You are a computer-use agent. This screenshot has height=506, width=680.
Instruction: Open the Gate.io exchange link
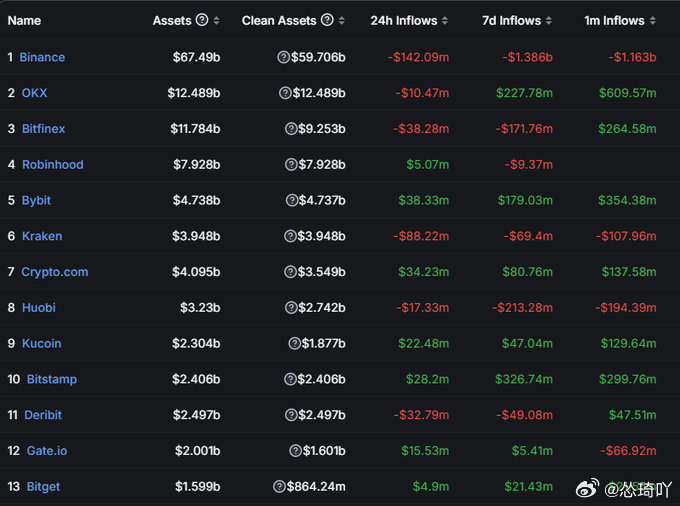point(47,451)
